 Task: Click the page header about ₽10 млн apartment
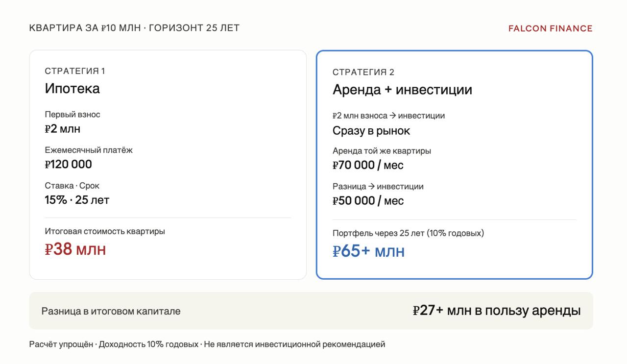click(134, 28)
